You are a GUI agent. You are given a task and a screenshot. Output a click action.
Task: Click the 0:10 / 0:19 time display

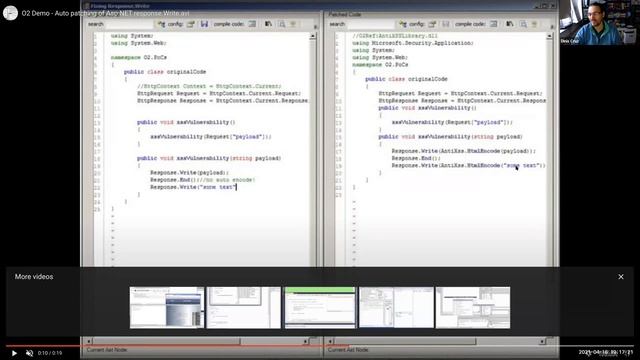50,353
